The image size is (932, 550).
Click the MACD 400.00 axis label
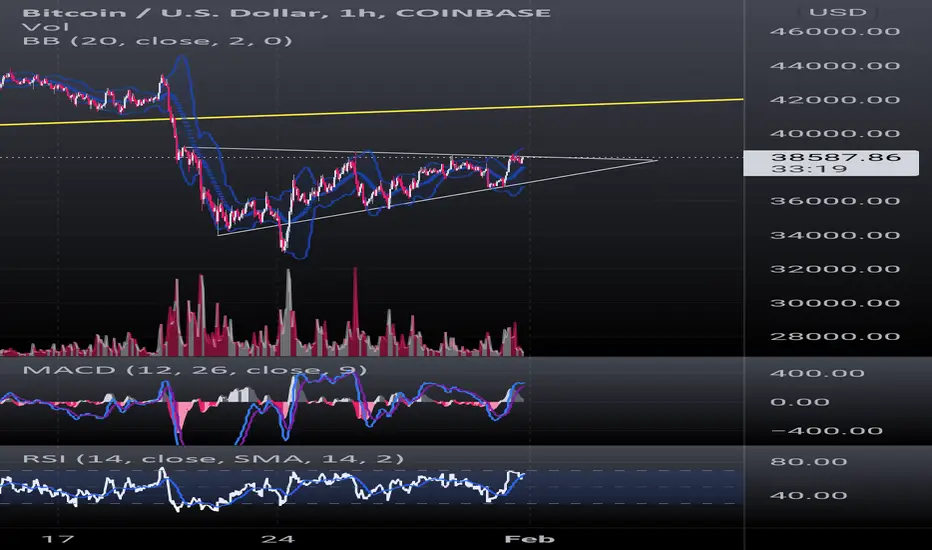817,373
